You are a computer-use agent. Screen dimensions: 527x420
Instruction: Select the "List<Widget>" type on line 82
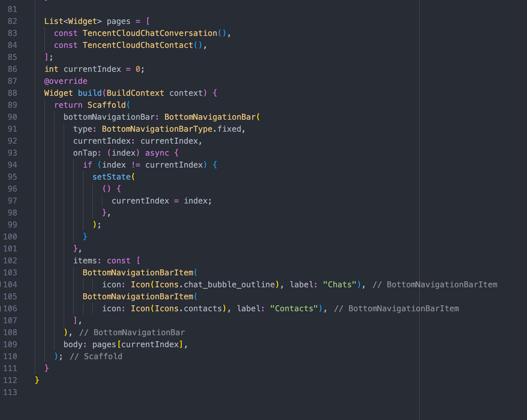tap(73, 21)
